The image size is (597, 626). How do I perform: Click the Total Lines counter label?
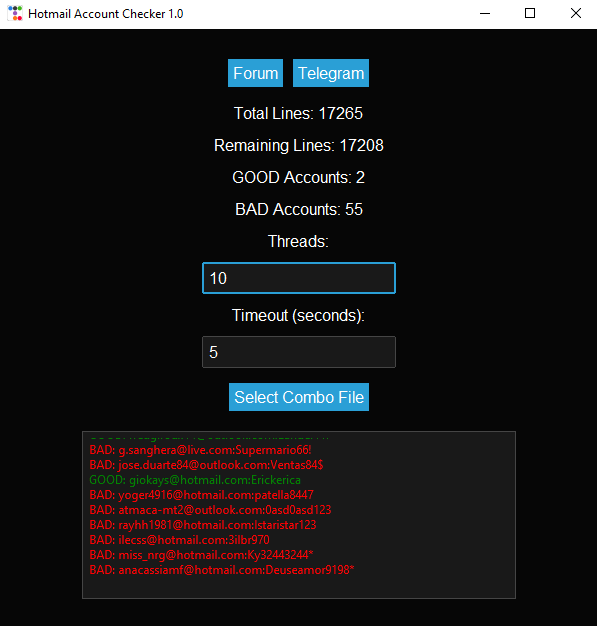pos(298,113)
